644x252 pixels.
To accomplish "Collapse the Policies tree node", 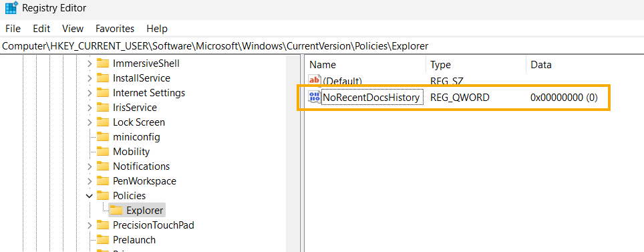I will [89, 196].
